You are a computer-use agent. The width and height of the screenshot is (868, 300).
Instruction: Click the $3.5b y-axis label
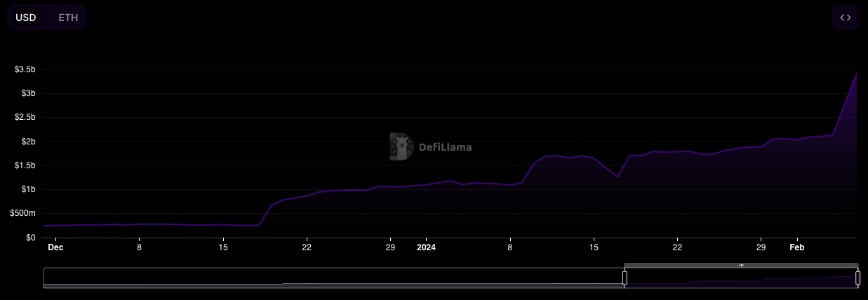pos(25,69)
